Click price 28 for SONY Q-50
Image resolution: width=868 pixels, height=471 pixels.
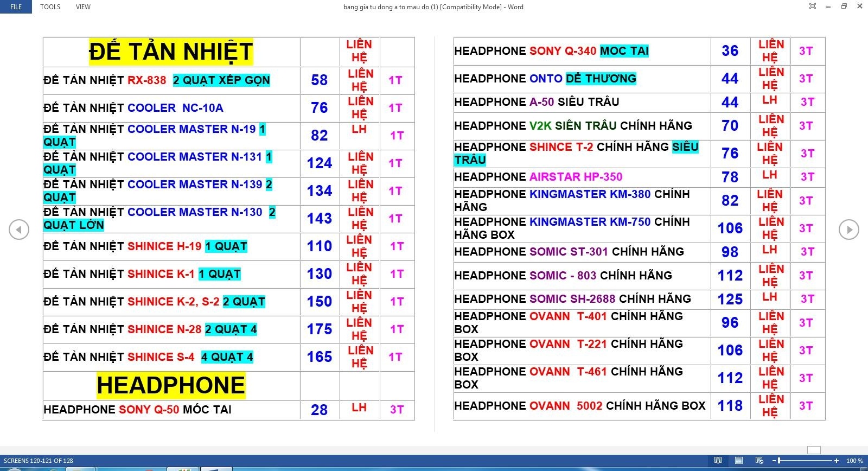point(320,410)
